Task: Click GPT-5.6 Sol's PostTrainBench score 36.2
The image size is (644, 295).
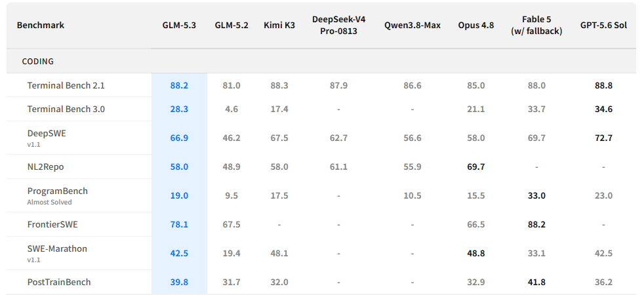Action: 604,282
